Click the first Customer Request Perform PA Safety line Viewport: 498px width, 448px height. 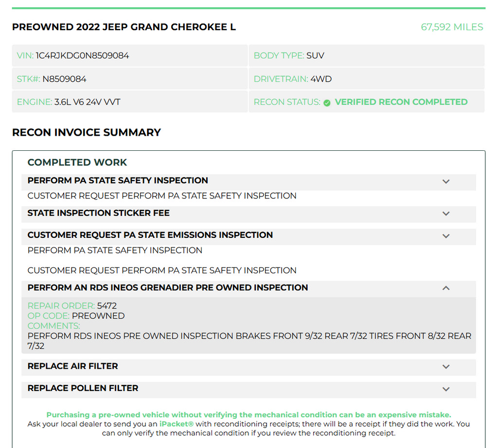pyautogui.click(x=162, y=196)
